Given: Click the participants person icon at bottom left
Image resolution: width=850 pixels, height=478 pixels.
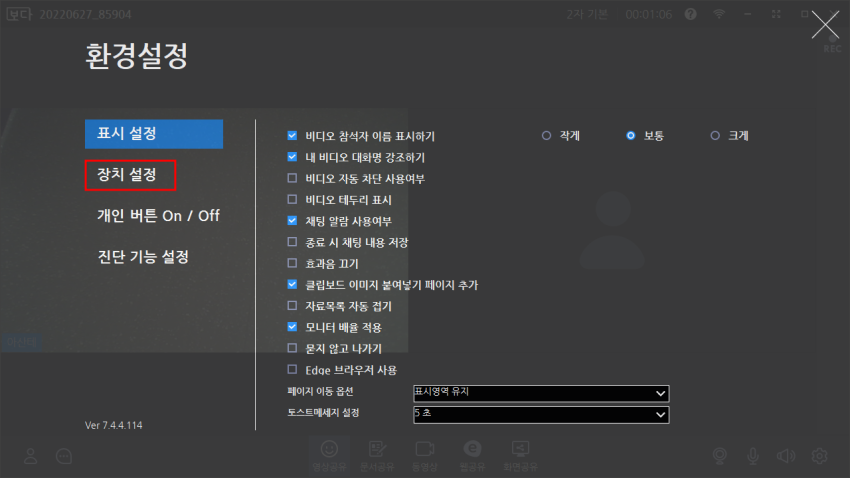Looking at the screenshot, I should (31, 456).
